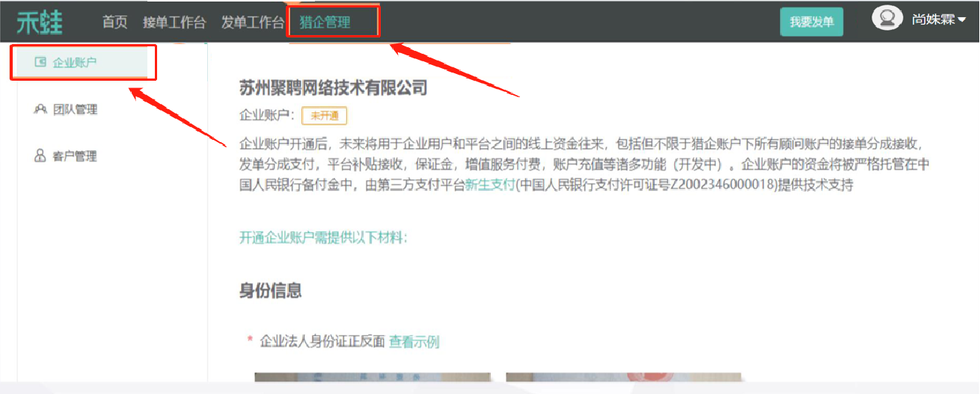Open the 首页 menu item
This screenshot has height=394, width=980.
click(x=114, y=22)
